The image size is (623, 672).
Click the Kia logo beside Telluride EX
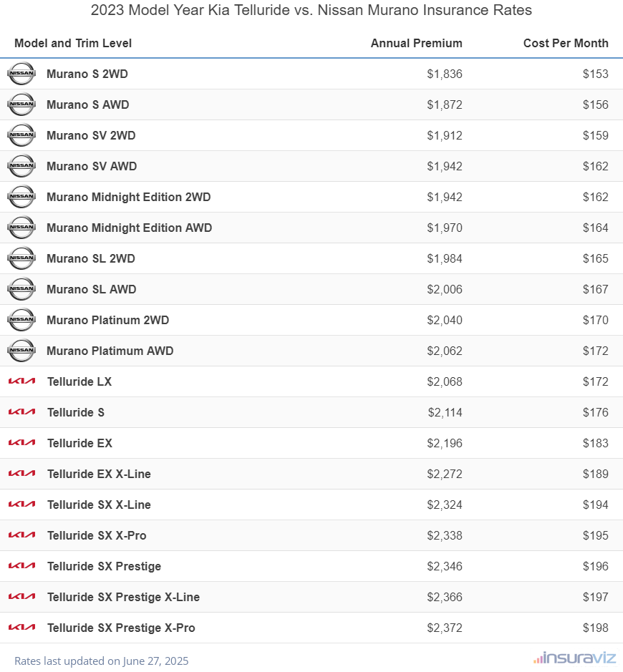pyautogui.click(x=22, y=443)
